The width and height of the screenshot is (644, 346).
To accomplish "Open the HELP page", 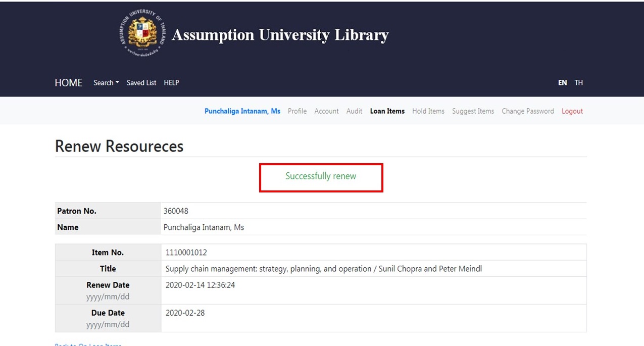I will (x=171, y=83).
